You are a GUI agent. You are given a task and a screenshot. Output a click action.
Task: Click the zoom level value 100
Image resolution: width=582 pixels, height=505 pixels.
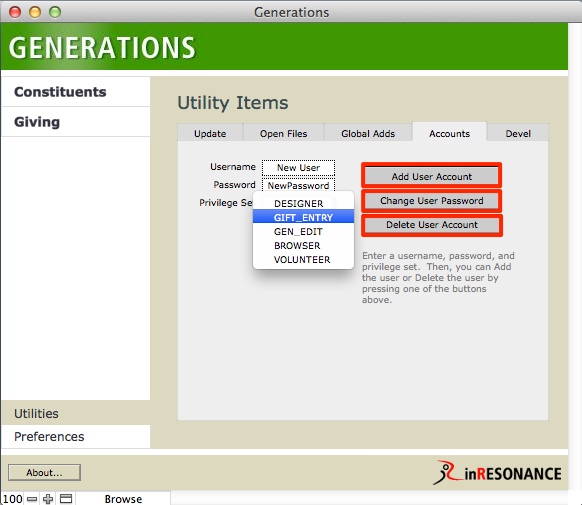tap(13, 499)
